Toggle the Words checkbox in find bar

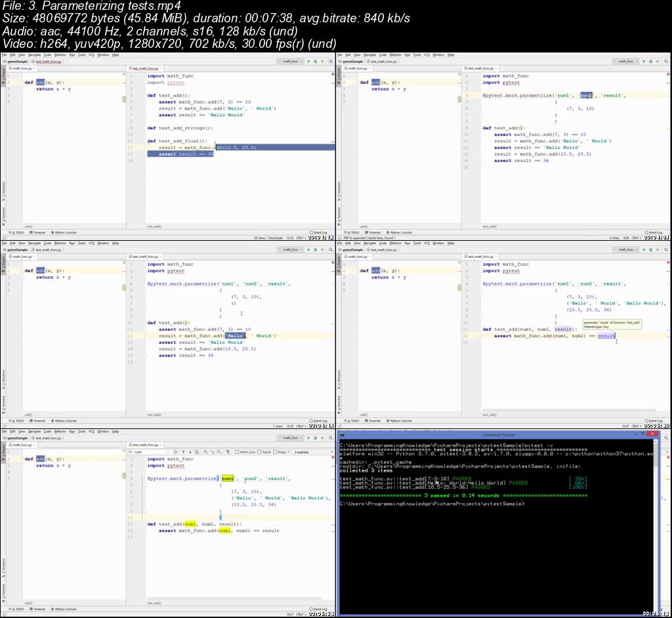click(259, 452)
